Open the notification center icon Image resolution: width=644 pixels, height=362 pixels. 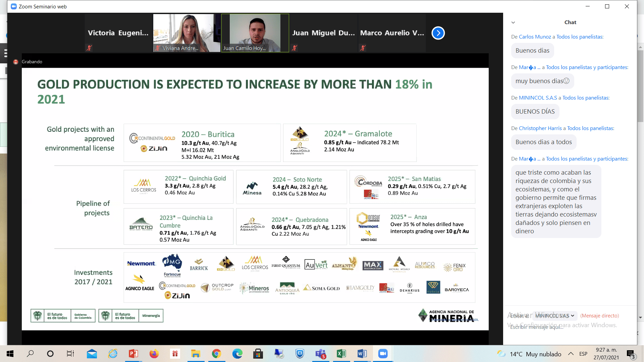click(x=631, y=354)
